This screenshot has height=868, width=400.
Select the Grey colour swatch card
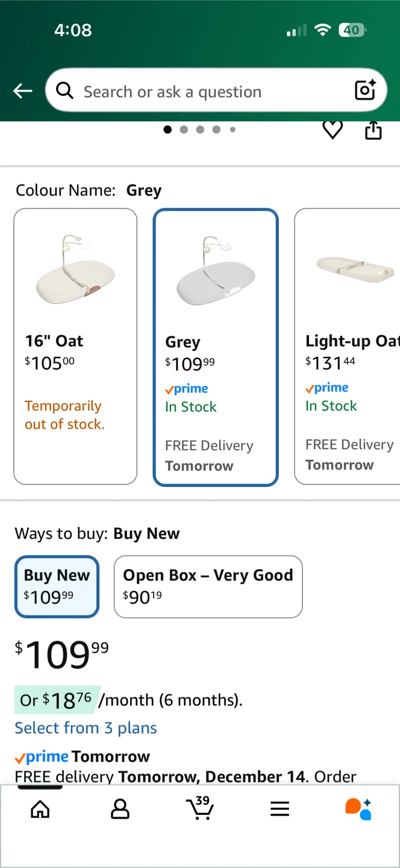click(x=216, y=347)
